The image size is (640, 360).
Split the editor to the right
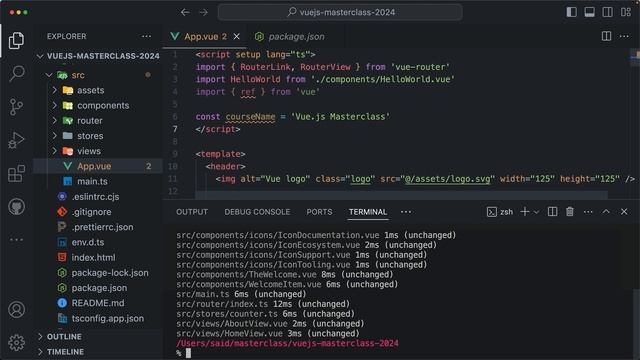coord(607,36)
